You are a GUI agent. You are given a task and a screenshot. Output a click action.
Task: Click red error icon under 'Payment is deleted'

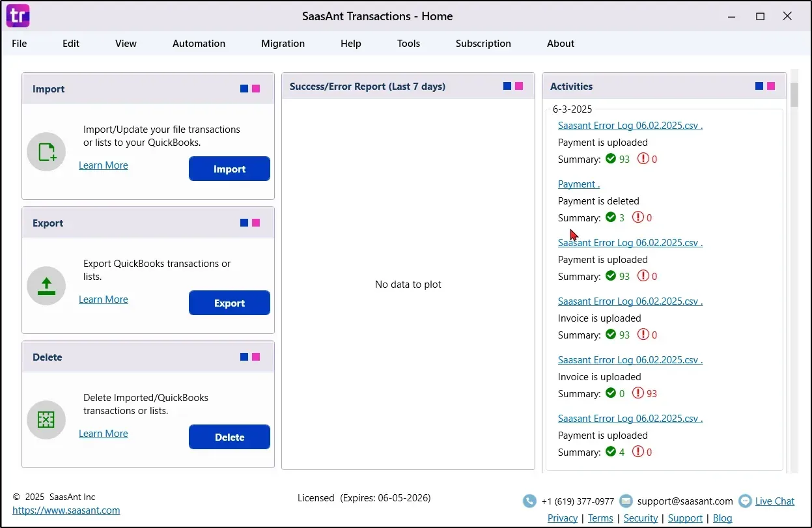click(637, 217)
